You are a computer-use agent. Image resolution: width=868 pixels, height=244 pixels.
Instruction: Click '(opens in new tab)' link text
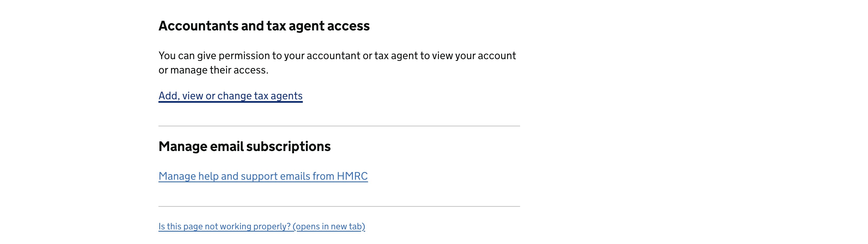[x=329, y=226]
